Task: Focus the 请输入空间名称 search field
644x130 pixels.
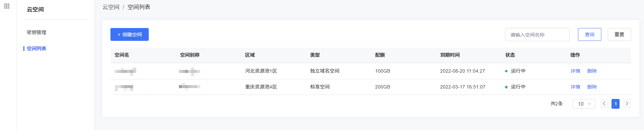Action: (x=537, y=34)
